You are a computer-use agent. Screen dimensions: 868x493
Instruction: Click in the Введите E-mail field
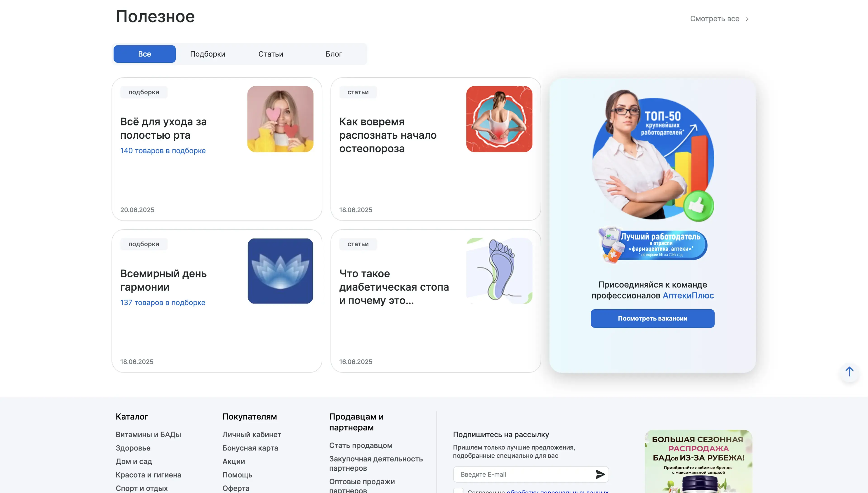[x=523, y=474]
